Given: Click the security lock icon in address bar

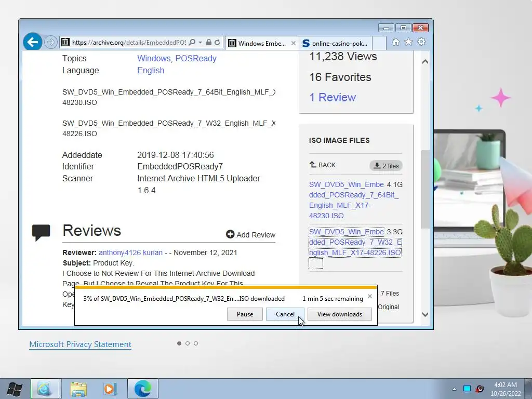Looking at the screenshot, I should click(x=209, y=42).
